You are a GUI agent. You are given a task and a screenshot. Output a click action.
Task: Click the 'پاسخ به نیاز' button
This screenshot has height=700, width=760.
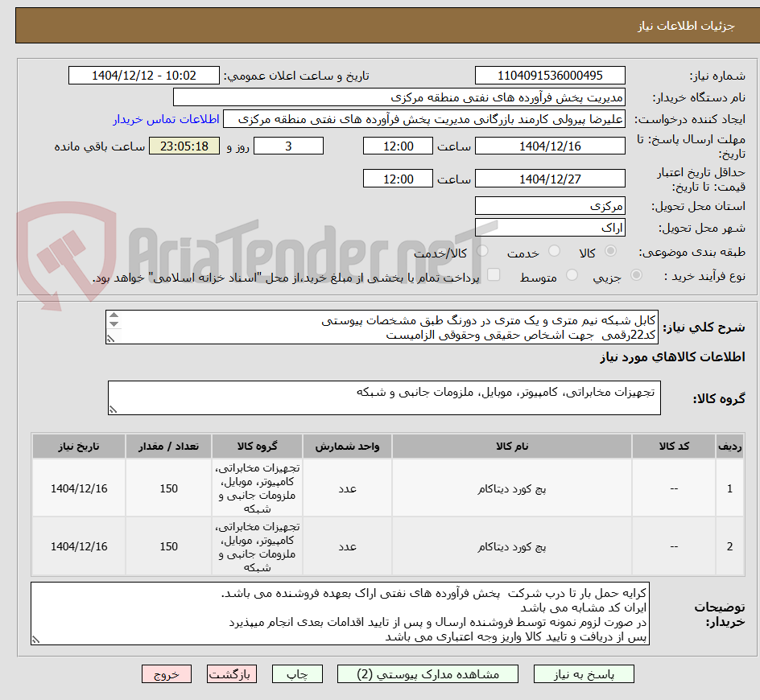click(584, 673)
